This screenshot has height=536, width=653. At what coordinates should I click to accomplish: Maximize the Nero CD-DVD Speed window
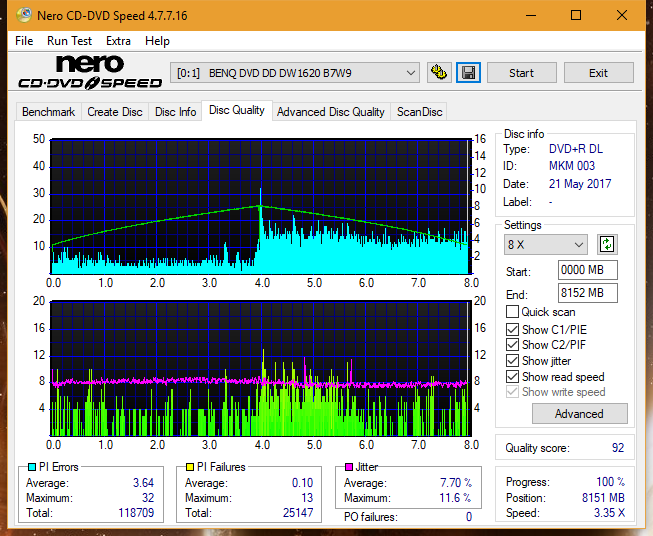pos(576,15)
